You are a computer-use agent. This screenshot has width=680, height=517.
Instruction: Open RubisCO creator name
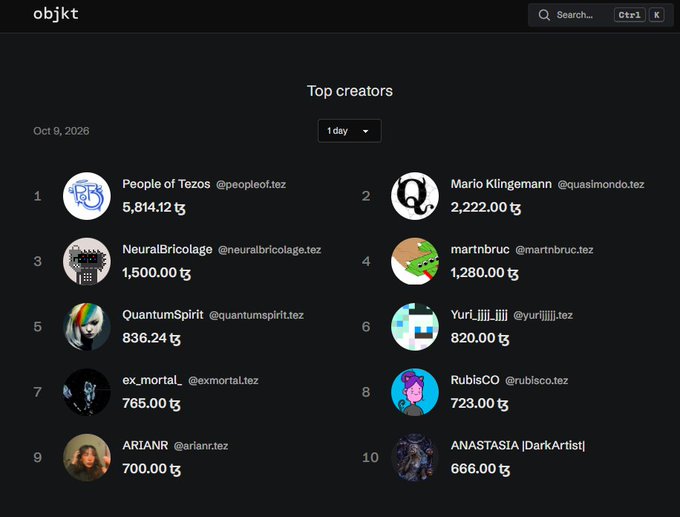475,380
